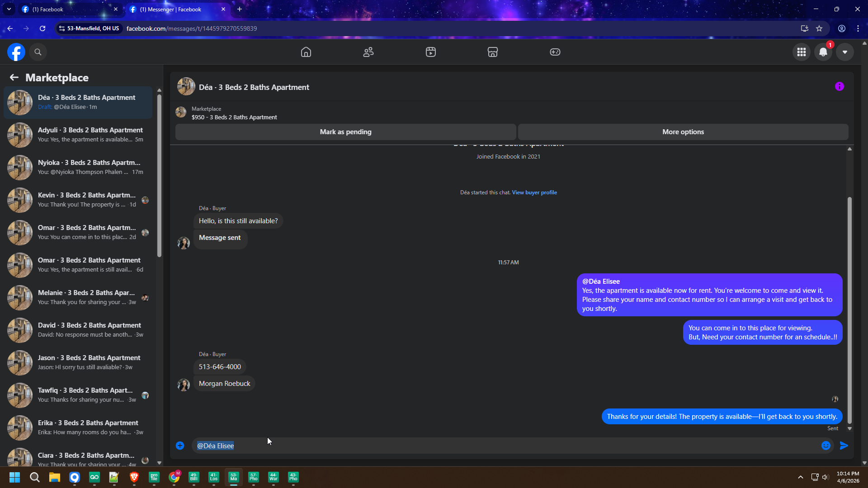
Task: Open a new browser tab
Action: (x=240, y=9)
